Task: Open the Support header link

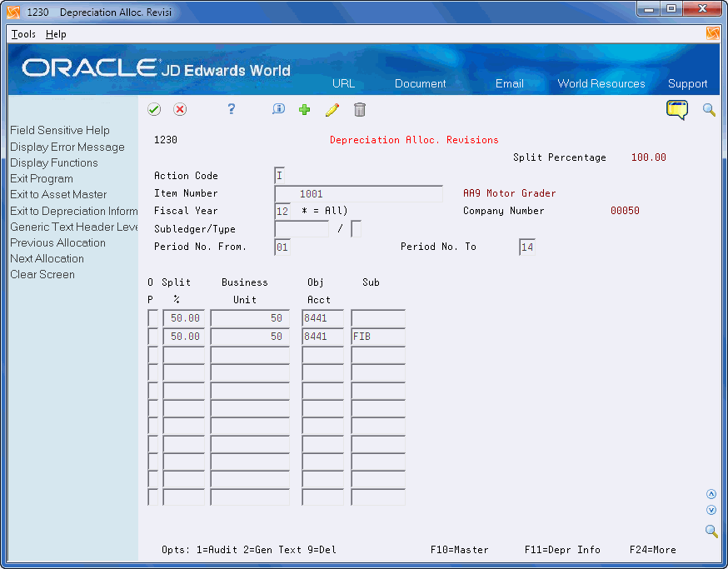Action: [688, 83]
